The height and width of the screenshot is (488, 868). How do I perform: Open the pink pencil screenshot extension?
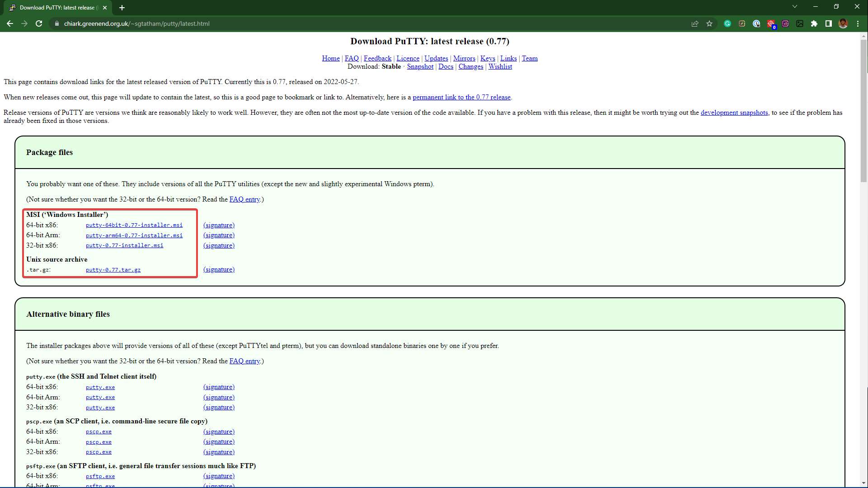(x=742, y=23)
